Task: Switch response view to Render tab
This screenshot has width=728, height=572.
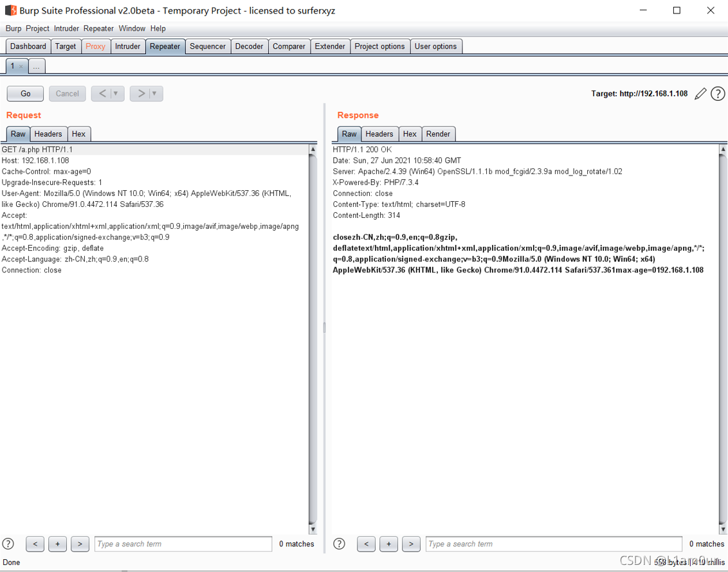Action: point(438,134)
